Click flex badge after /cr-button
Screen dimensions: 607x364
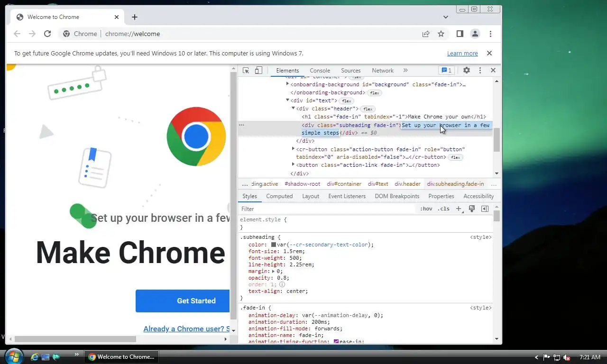(455, 157)
